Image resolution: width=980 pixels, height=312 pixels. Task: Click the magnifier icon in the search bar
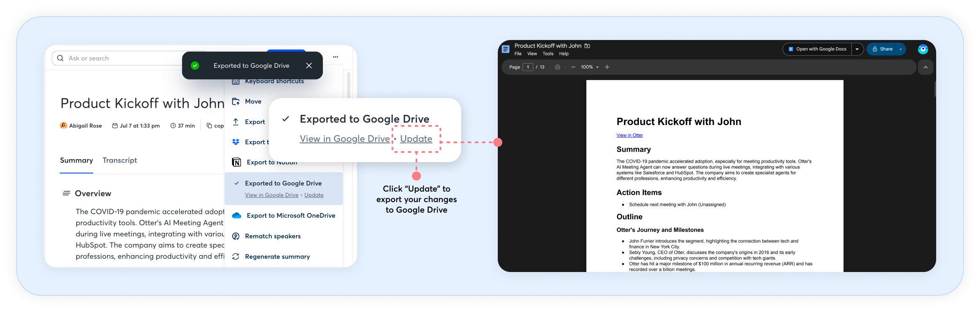(x=60, y=58)
